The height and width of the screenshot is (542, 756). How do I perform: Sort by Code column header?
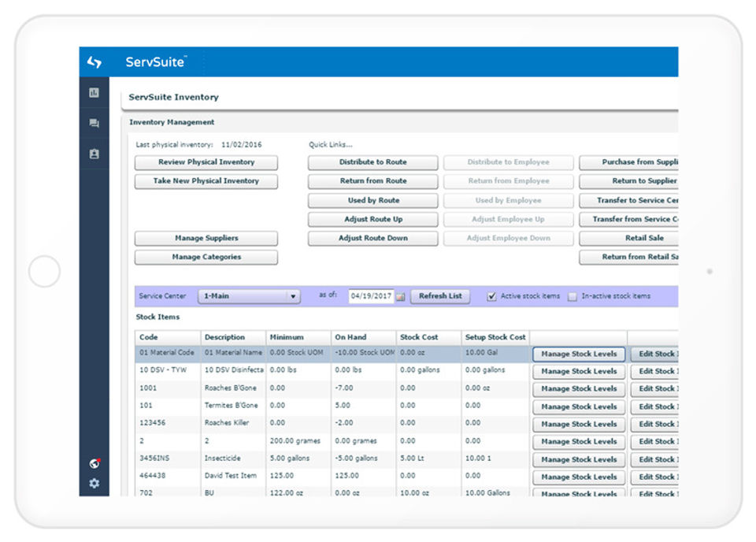(168, 337)
